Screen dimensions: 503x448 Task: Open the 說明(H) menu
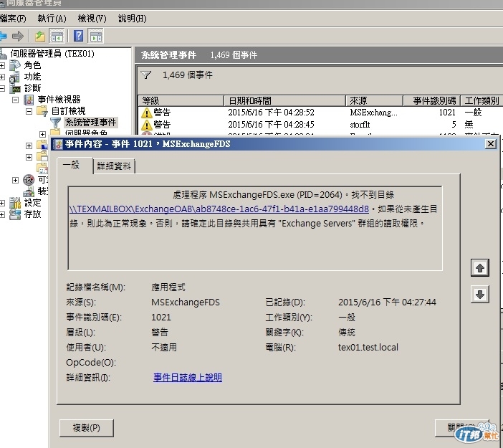coord(133,19)
